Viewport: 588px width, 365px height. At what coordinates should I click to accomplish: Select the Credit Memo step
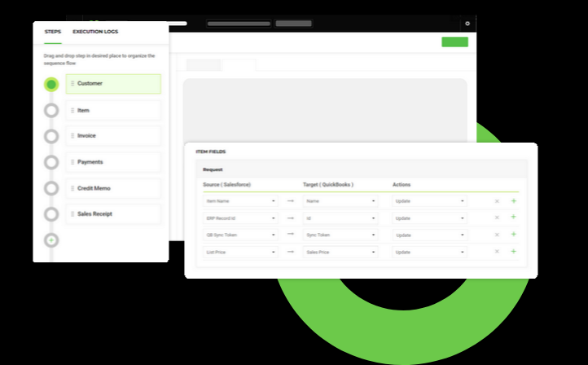(113, 188)
